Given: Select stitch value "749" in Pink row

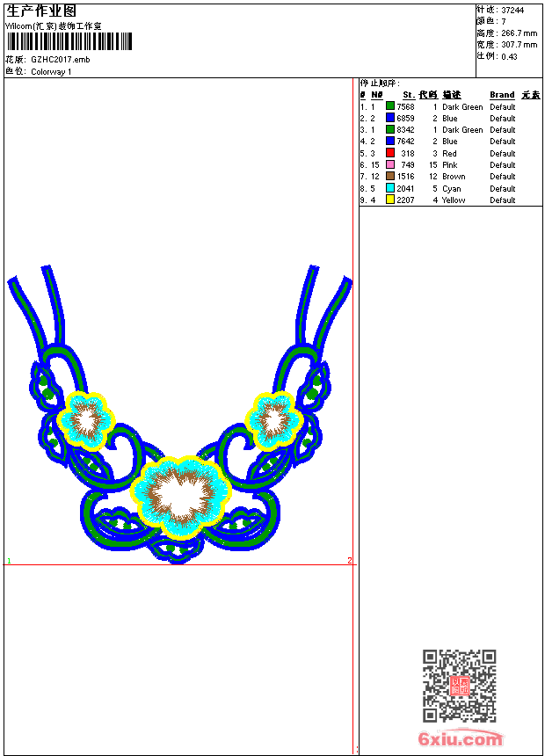Looking at the screenshot, I should click(408, 165).
